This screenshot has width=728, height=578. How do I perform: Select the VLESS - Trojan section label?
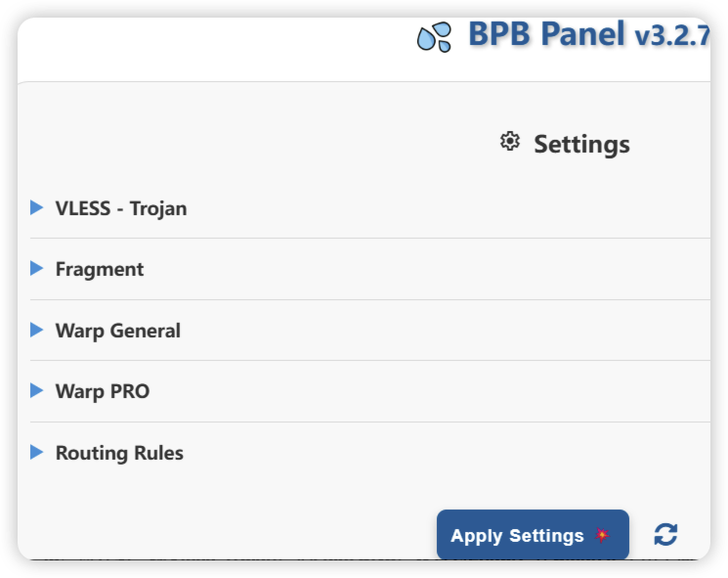point(121,208)
